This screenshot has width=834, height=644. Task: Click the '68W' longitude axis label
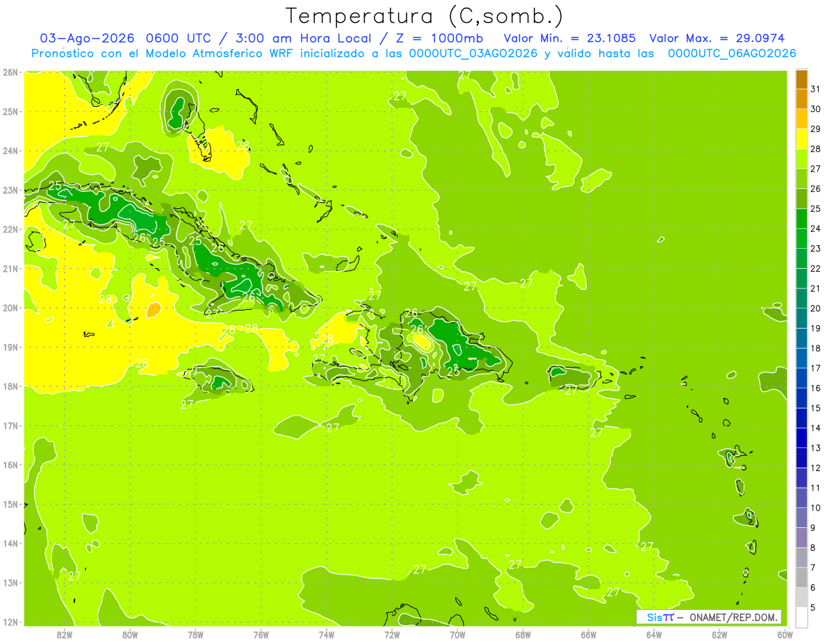pyautogui.click(x=523, y=634)
